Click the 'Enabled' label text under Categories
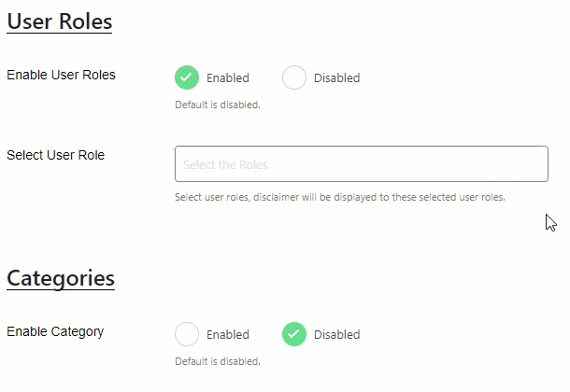The width and height of the screenshot is (570, 392). (228, 334)
